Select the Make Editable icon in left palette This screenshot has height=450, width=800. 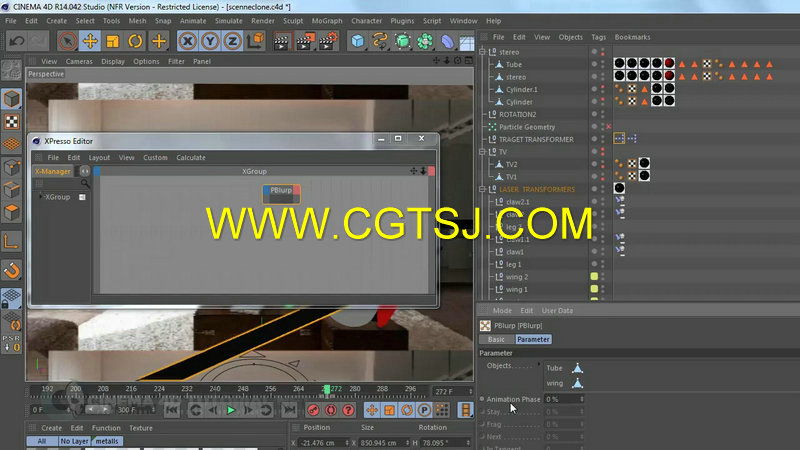tap(11, 69)
